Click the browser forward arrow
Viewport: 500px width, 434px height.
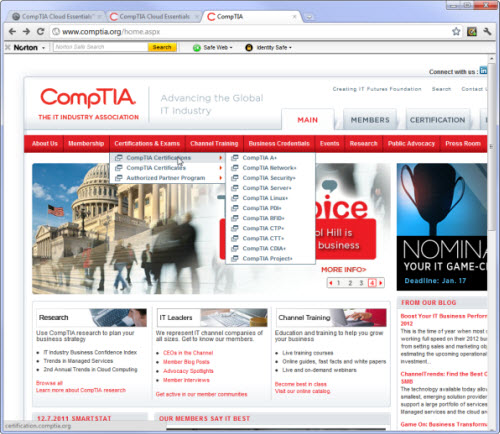click(x=26, y=32)
